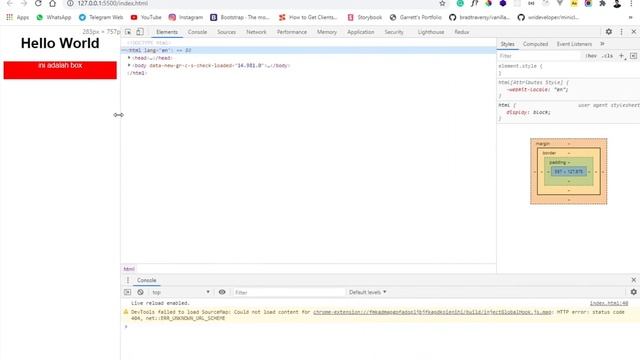Close the Console drawer

coord(633,280)
